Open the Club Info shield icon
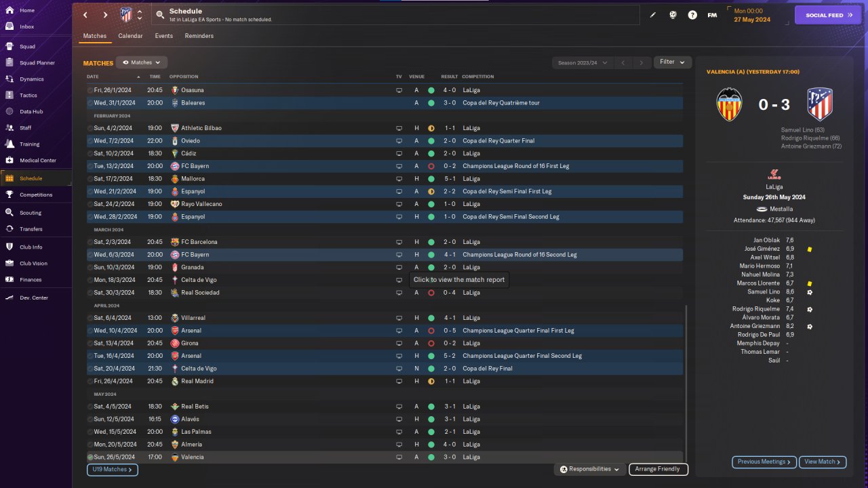This screenshot has height=488, width=868. [x=9, y=247]
